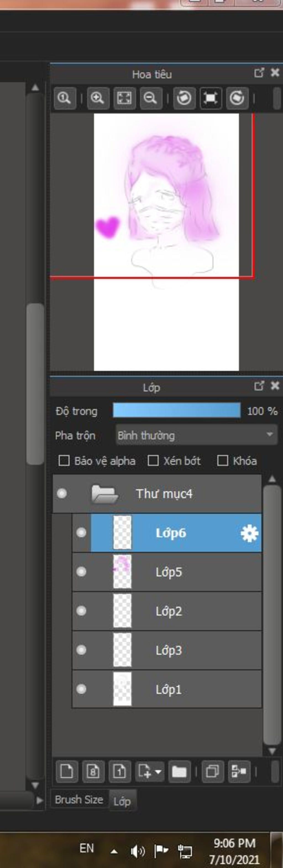The image size is (283, 868).
Task: Click the zoom out magnifier icon
Action: 150,98
